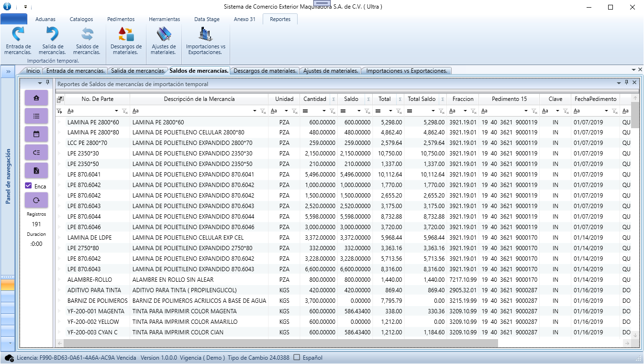Click the purple calendar button
Viewport: 644px width, 364px height.
36,134
